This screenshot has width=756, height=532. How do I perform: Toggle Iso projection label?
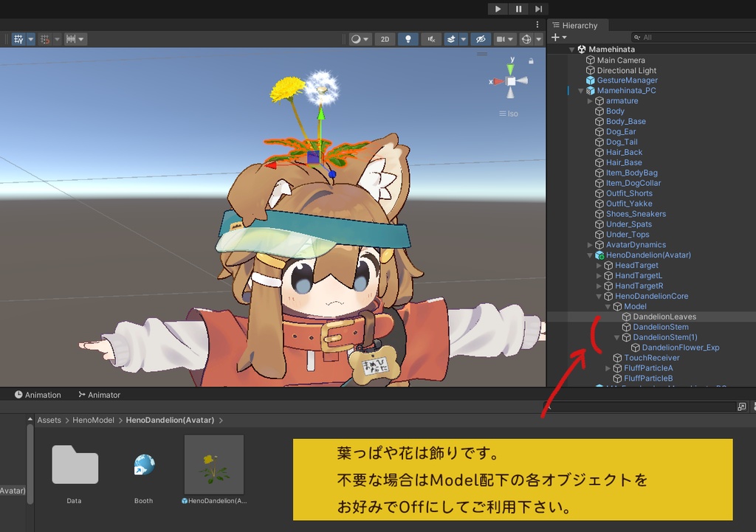pos(509,114)
